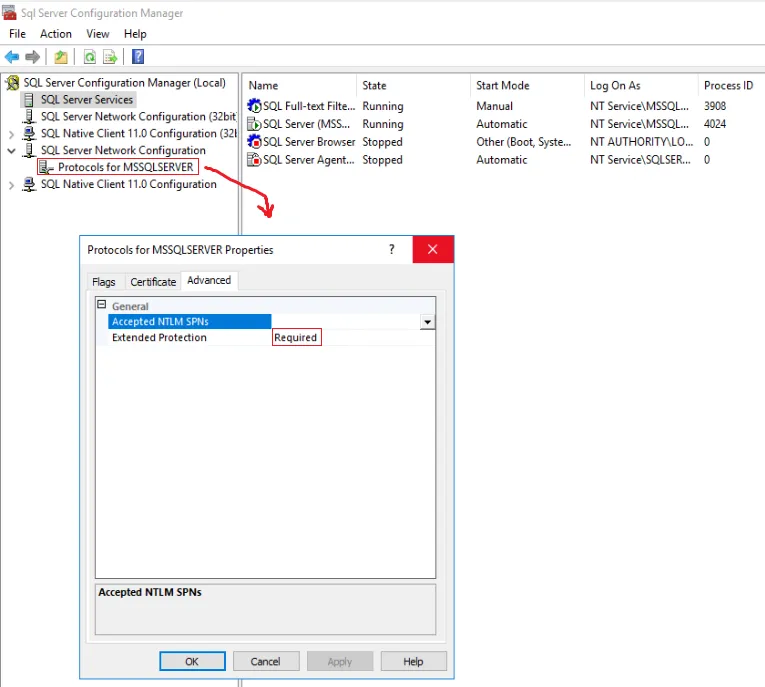Viewport: 765px width, 687px height.
Task: Click the SQL Server Browser service name
Action: click(309, 142)
